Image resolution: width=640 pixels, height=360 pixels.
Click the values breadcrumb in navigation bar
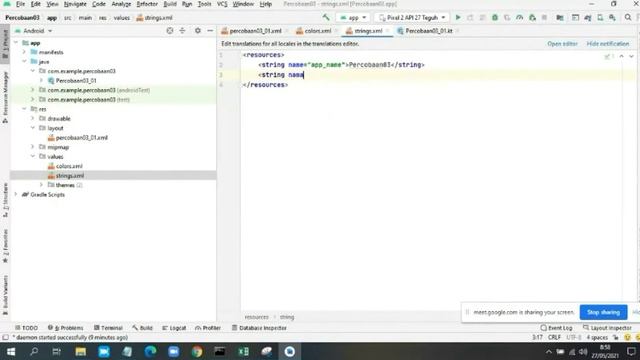[122, 18]
